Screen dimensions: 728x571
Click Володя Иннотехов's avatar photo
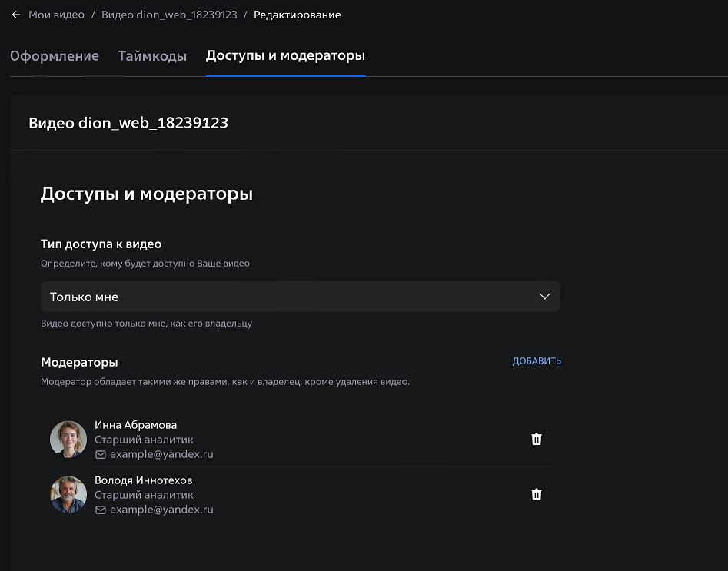pyautogui.click(x=68, y=495)
